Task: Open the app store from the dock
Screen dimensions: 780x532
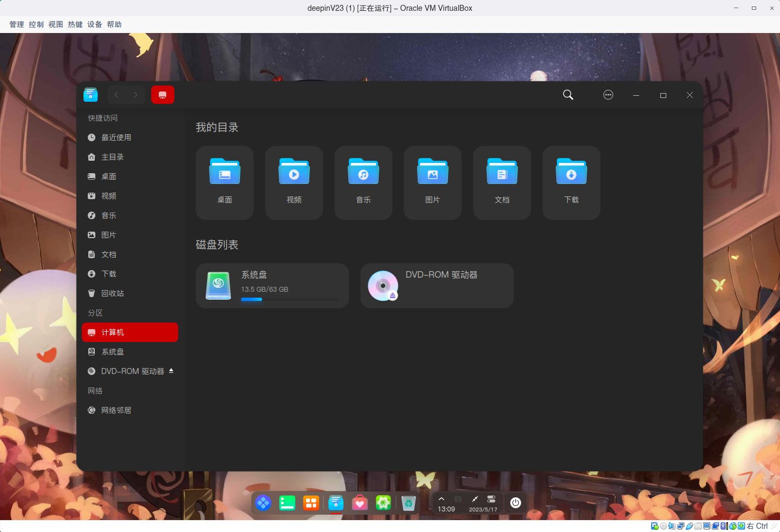Action: click(360, 503)
